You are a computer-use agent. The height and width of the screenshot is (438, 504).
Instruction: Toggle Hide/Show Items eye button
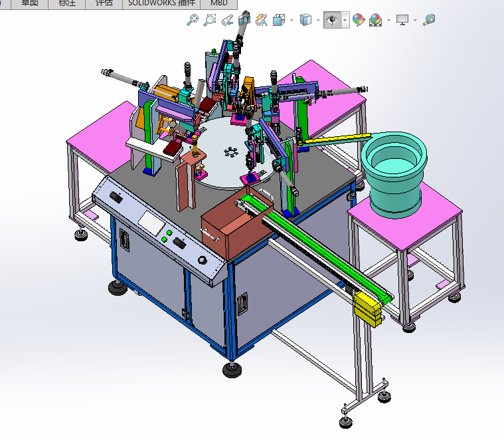point(332,20)
